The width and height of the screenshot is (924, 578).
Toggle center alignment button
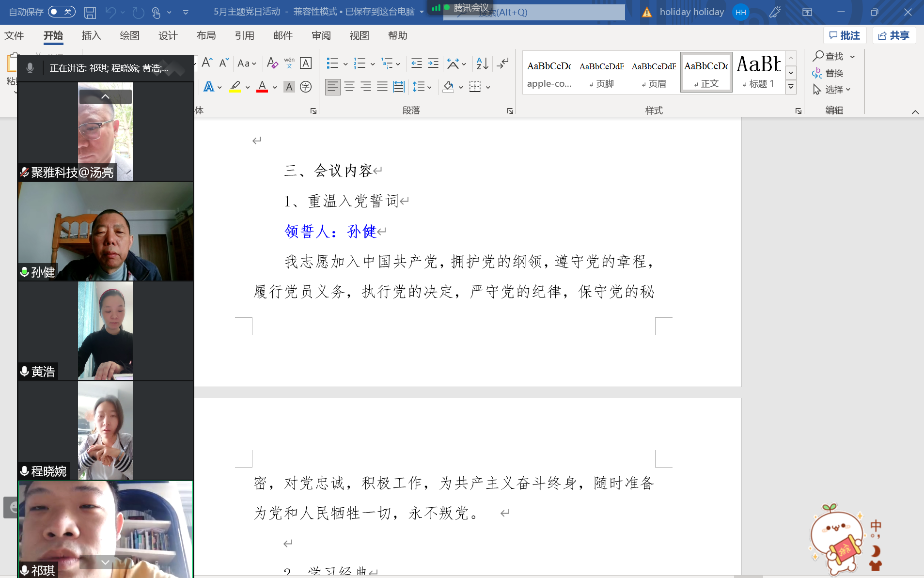tap(349, 87)
